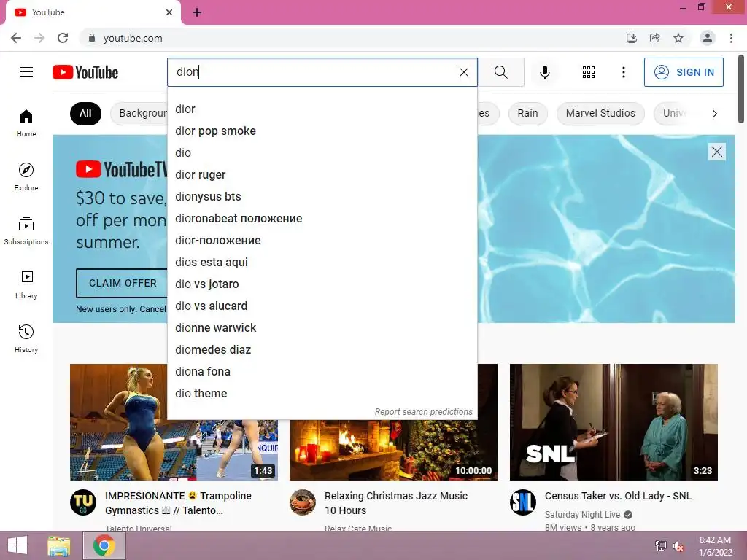Choose suggestion 'dio vs jotaro'

(322, 284)
